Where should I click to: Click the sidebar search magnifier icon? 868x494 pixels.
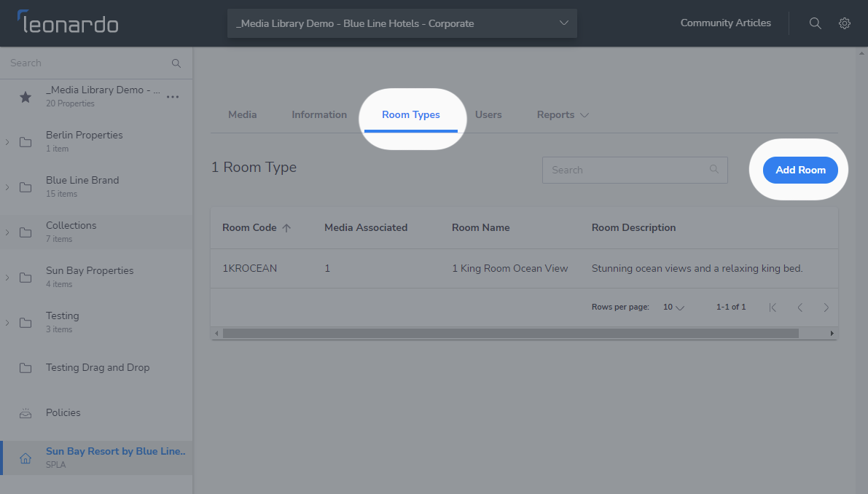(176, 63)
